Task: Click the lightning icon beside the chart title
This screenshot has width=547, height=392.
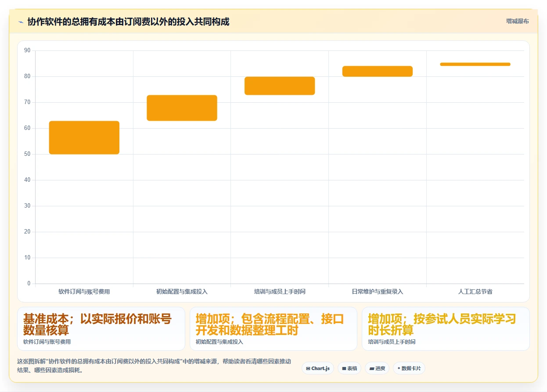Action: pos(21,22)
